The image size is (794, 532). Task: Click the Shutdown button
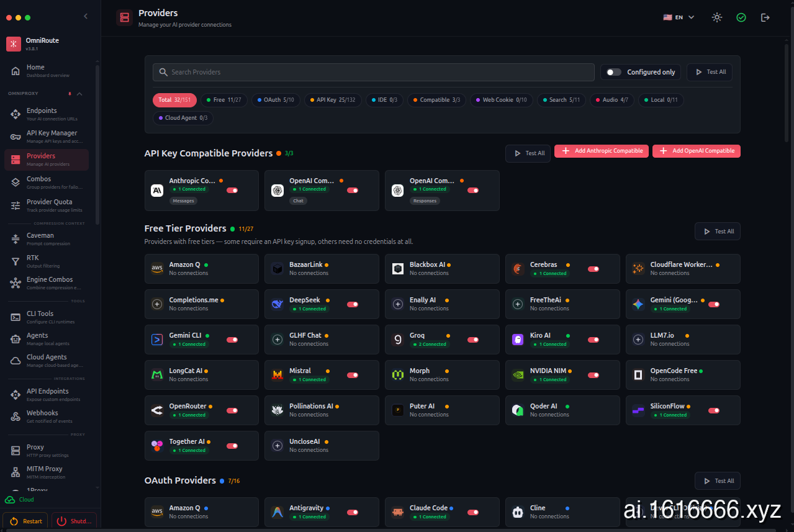[x=74, y=521]
